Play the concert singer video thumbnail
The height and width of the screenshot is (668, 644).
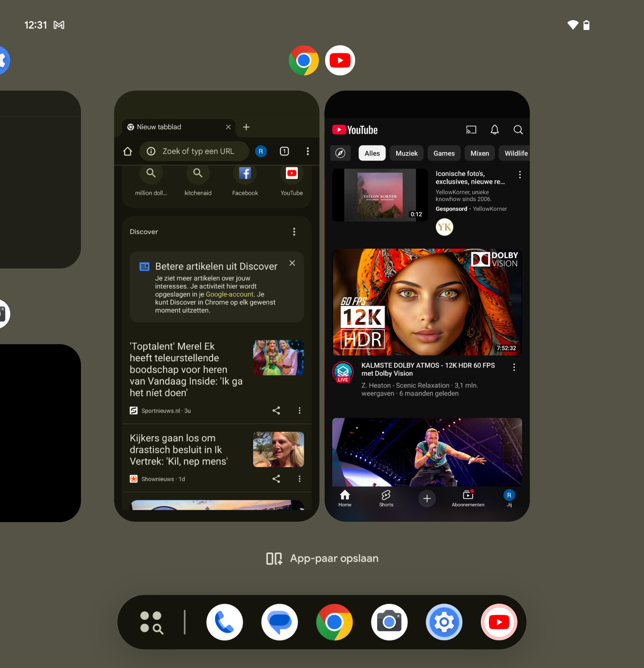pos(427,452)
